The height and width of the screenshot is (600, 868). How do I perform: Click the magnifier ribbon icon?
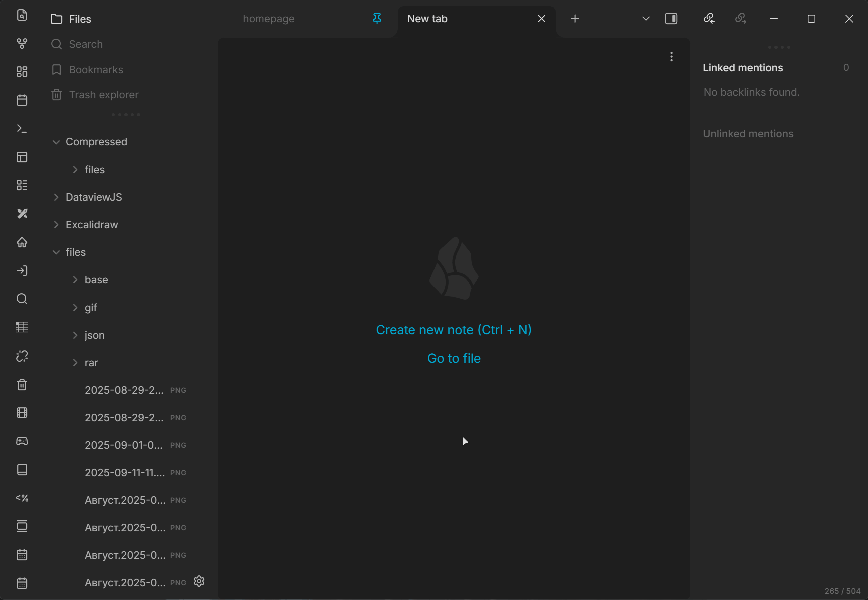[22, 299]
